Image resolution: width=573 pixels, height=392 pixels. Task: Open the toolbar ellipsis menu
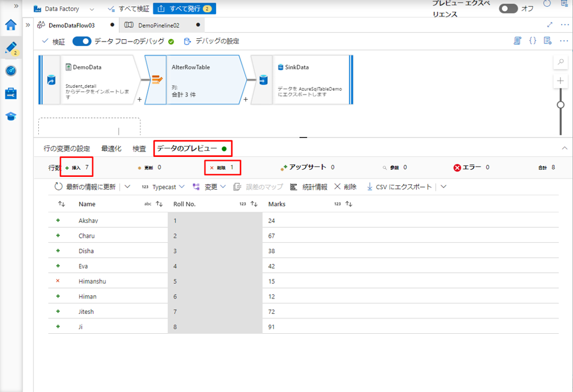click(564, 41)
